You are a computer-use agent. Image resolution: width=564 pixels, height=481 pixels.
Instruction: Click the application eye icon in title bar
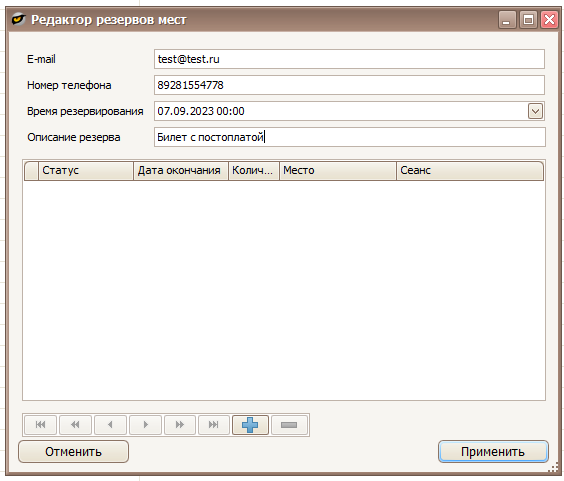(x=18, y=19)
